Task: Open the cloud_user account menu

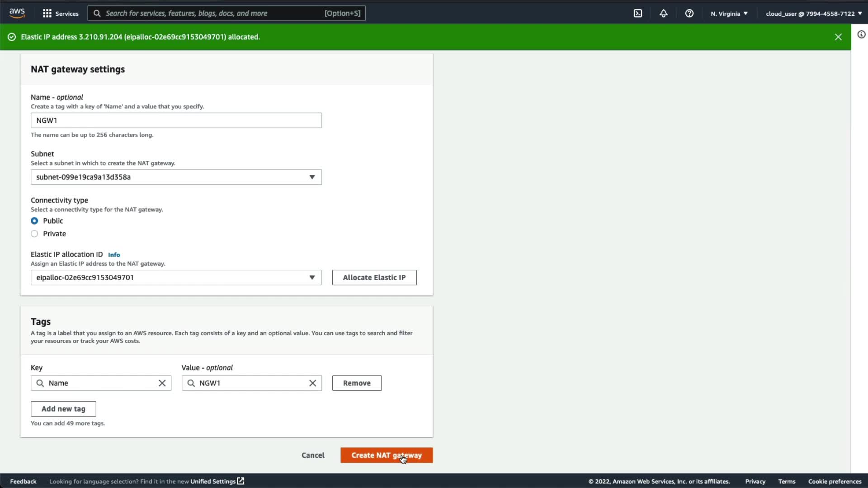Action: pos(813,14)
